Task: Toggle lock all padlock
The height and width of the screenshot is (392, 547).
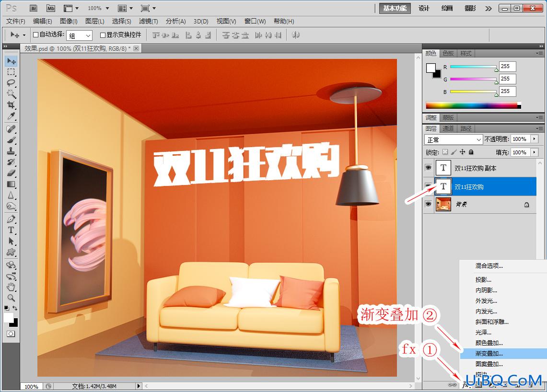Action: click(x=471, y=152)
